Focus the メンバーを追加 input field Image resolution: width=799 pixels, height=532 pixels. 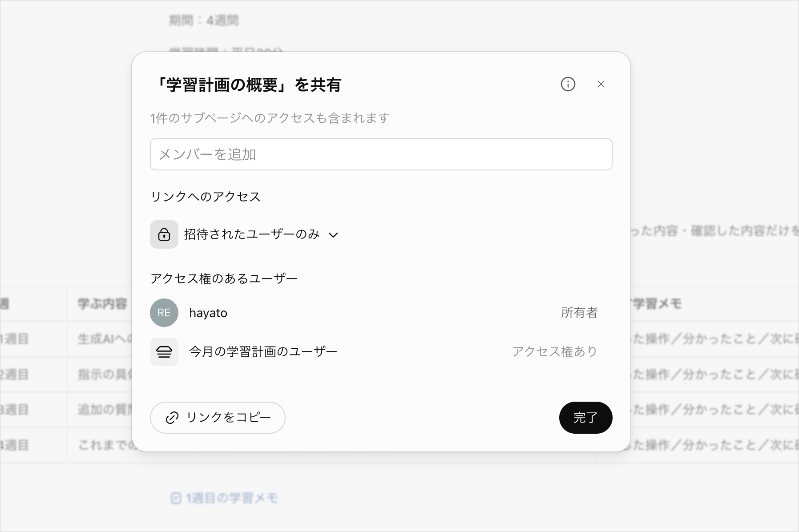(381, 154)
